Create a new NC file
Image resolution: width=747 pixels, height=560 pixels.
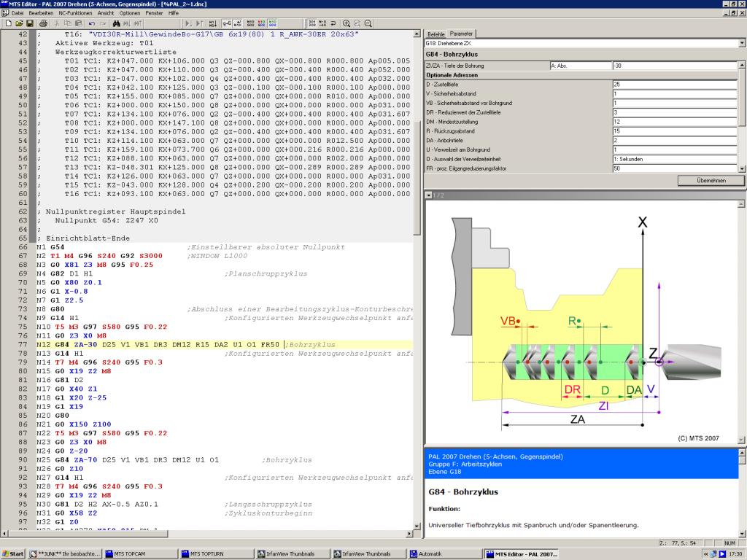(9, 23)
